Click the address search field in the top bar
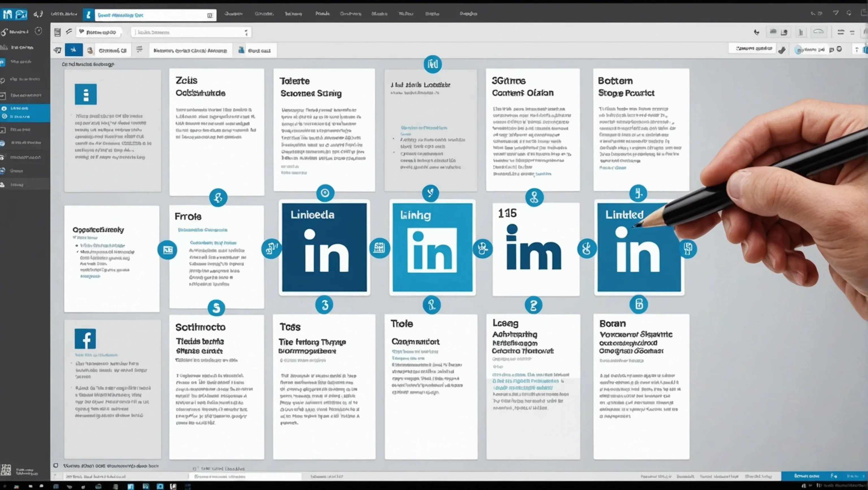Viewport: 868px width, 490px height. tap(155, 15)
